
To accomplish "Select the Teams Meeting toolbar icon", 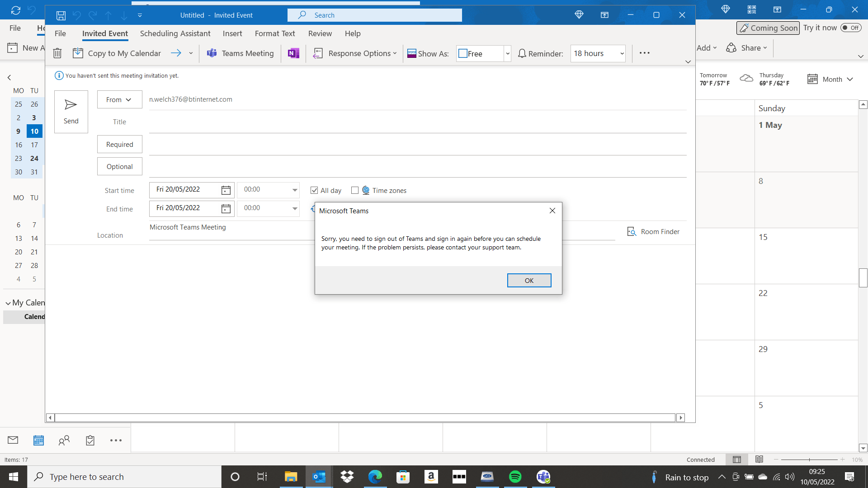I will (x=211, y=53).
